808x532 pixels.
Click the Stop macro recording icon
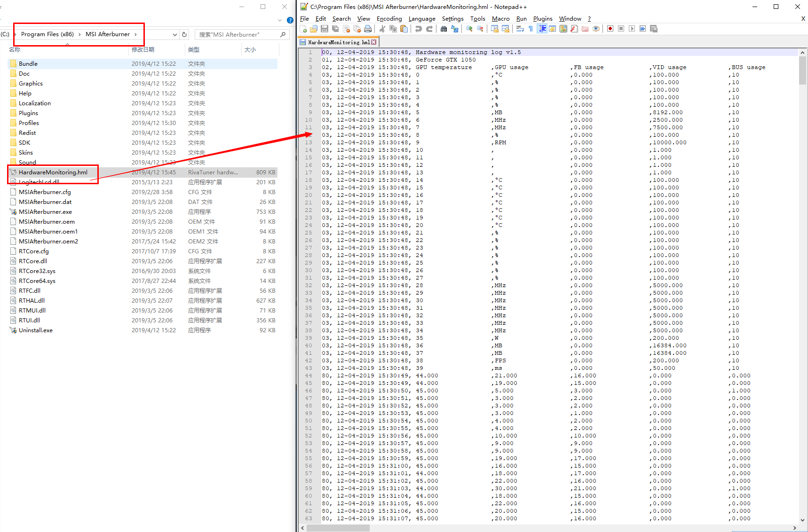click(621, 29)
